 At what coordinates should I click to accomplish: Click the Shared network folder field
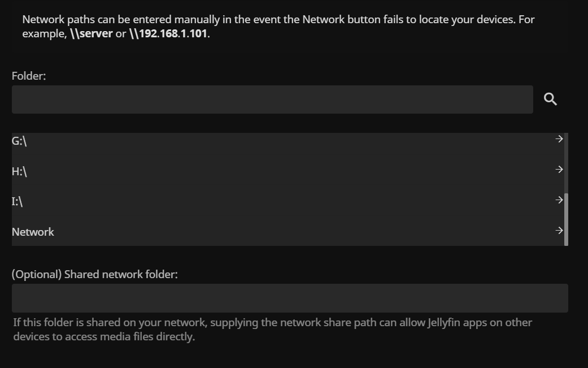(289, 297)
